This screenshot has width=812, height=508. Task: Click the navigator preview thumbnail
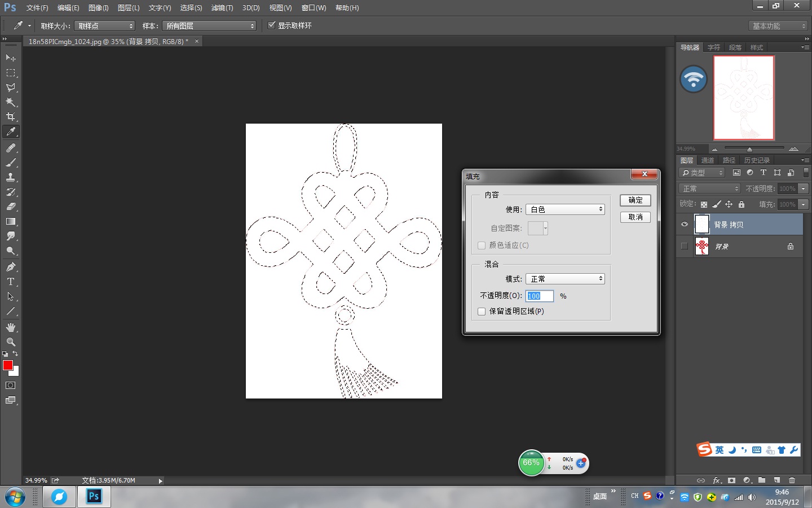[x=744, y=97]
